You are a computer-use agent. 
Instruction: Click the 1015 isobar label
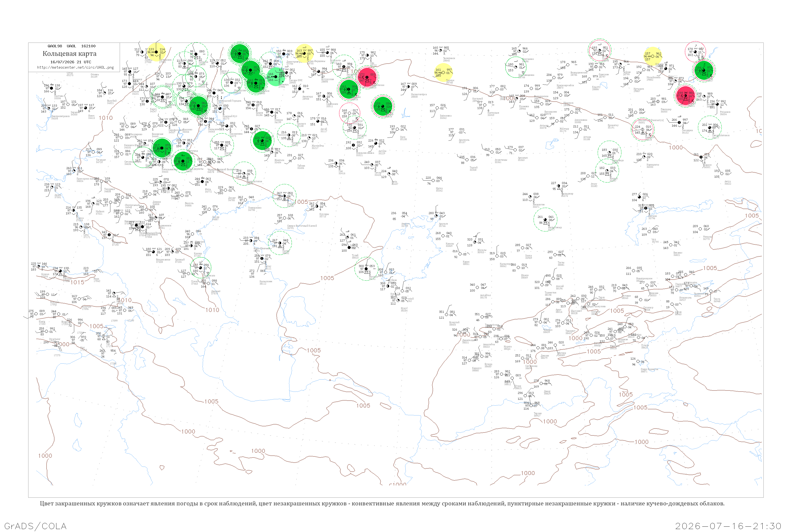[x=77, y=282]
